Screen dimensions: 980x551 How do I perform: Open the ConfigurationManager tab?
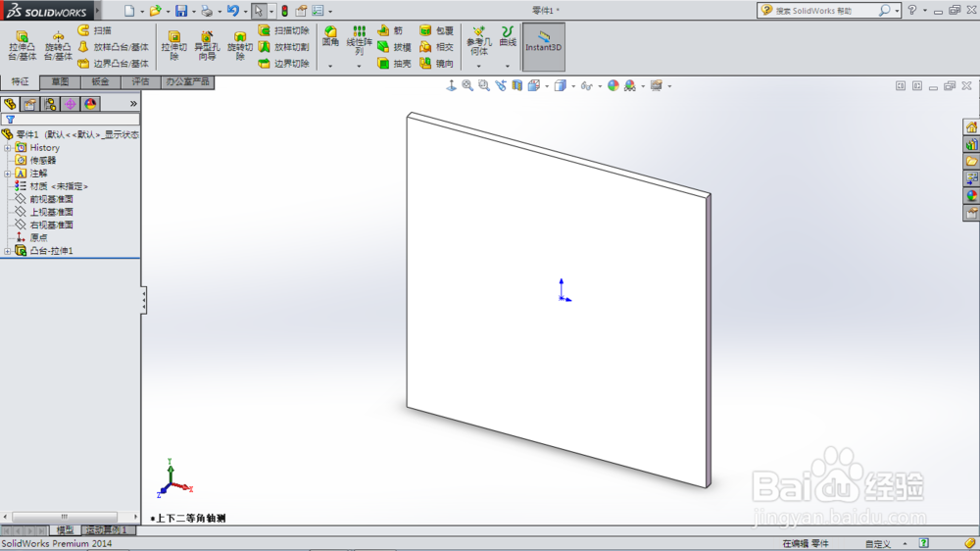click(50, 104)
